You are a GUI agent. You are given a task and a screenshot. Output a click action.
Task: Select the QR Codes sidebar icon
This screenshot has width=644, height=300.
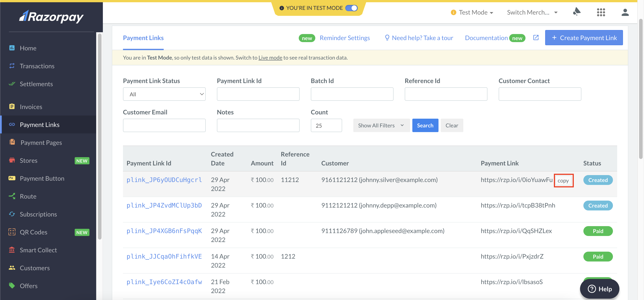(x=12, y=232)
